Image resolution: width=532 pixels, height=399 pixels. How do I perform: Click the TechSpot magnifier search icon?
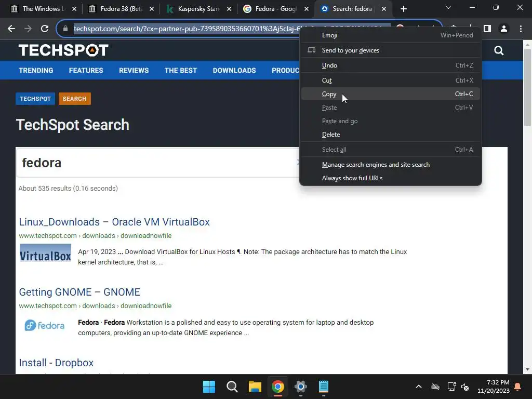[x=499, y=50]
